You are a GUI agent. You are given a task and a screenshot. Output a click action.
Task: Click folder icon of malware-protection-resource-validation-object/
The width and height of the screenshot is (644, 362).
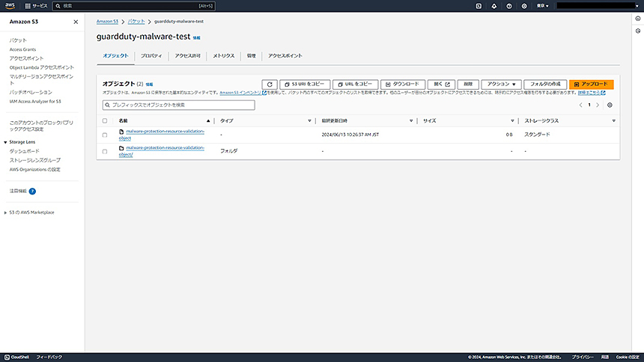(121, 148)
